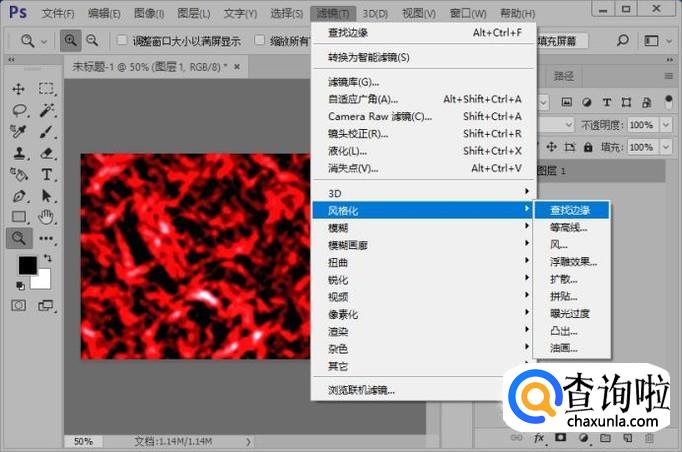Choose the Hand tool
The height and width of the screenshot is (452, 682).
(46, 216)
